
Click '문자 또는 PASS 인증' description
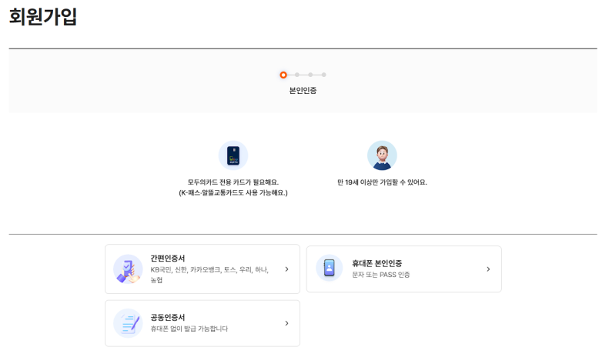(x=380, y=275)
